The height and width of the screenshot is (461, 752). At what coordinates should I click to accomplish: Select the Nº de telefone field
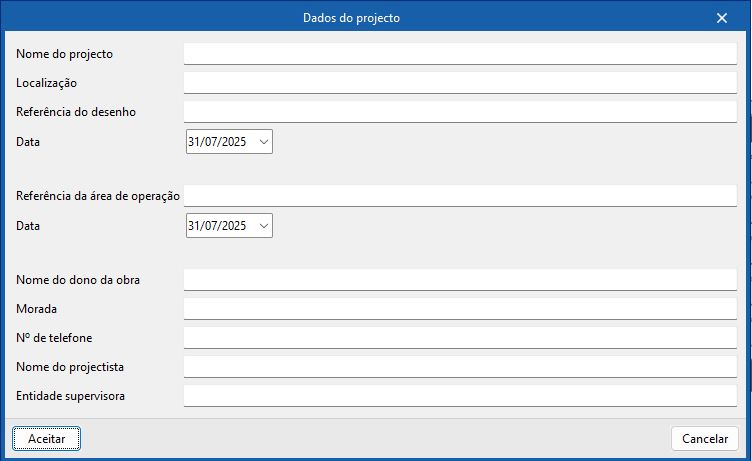[460, 337]
